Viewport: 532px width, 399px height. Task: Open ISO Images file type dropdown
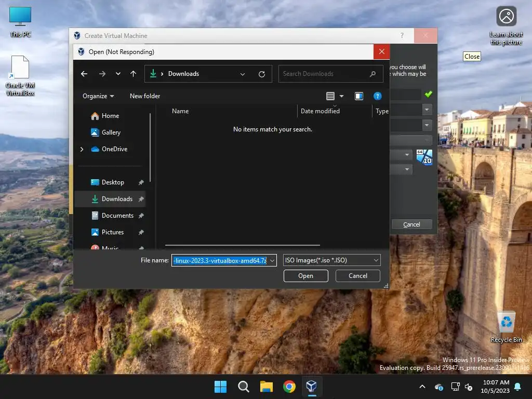pyautogui.click(x=331, y=260)
